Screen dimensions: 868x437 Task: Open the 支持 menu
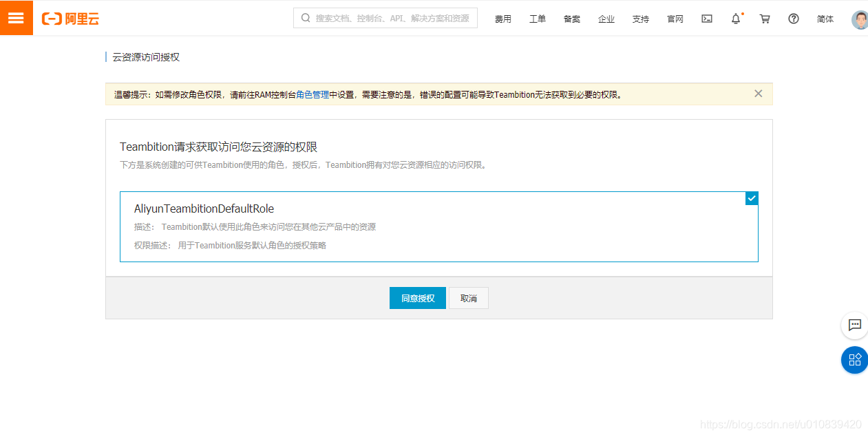pos(641,19)
